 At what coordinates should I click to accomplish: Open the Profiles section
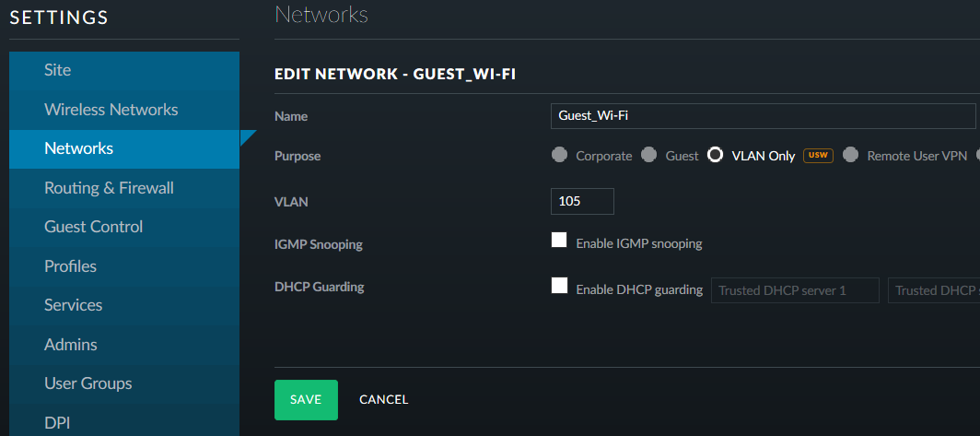pos(124,266)
